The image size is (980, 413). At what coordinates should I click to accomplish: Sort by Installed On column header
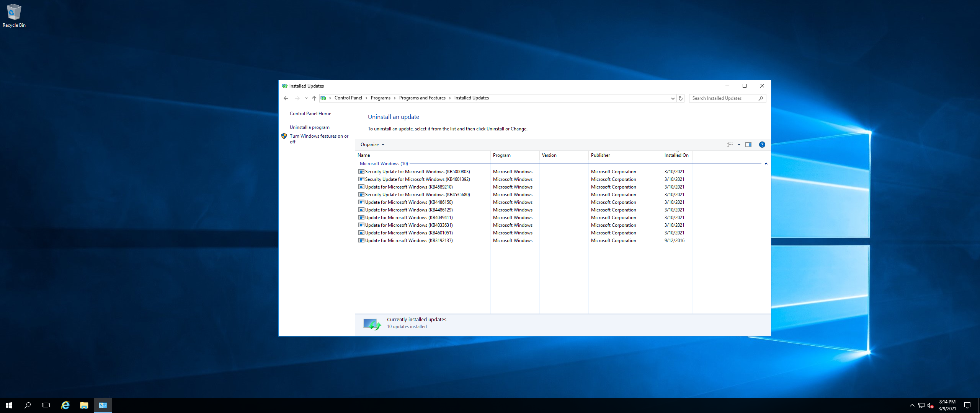677,155
